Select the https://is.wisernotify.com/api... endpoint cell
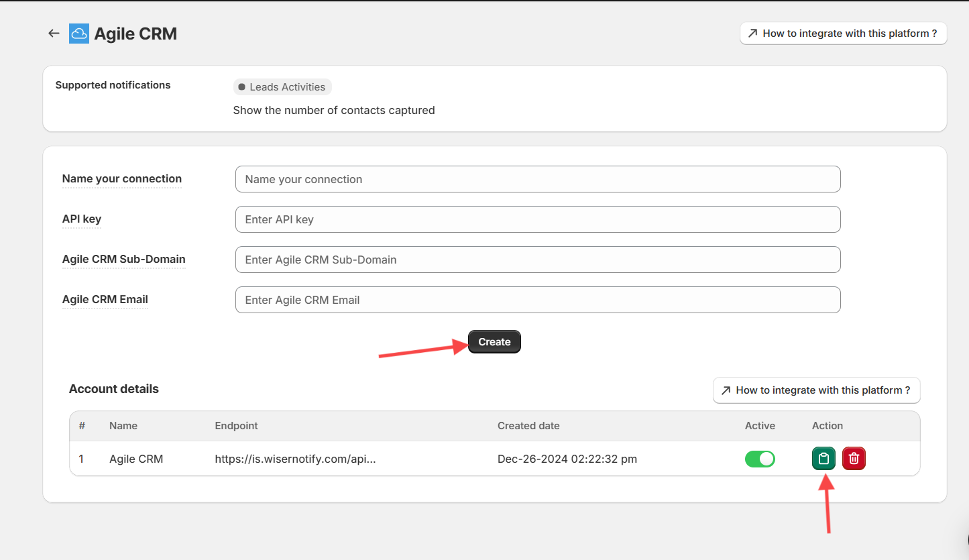The height and width of the screenshot is (560, 969). tap(295, 459)
